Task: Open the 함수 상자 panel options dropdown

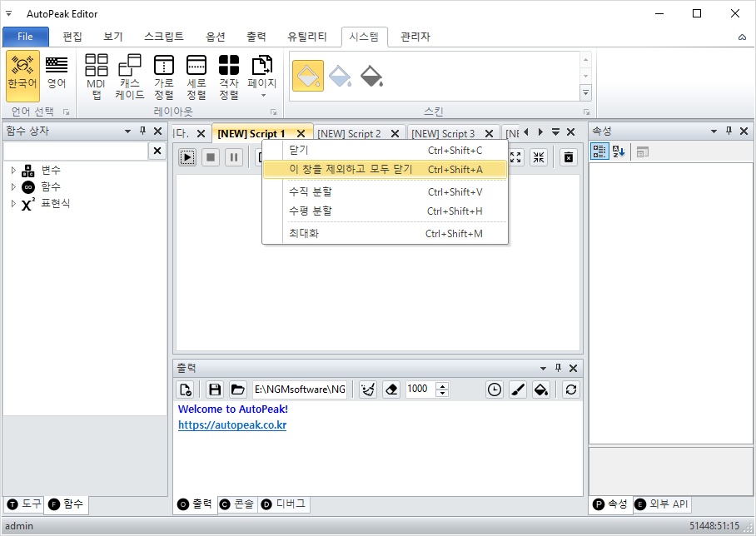Action: tap(127, 132)
